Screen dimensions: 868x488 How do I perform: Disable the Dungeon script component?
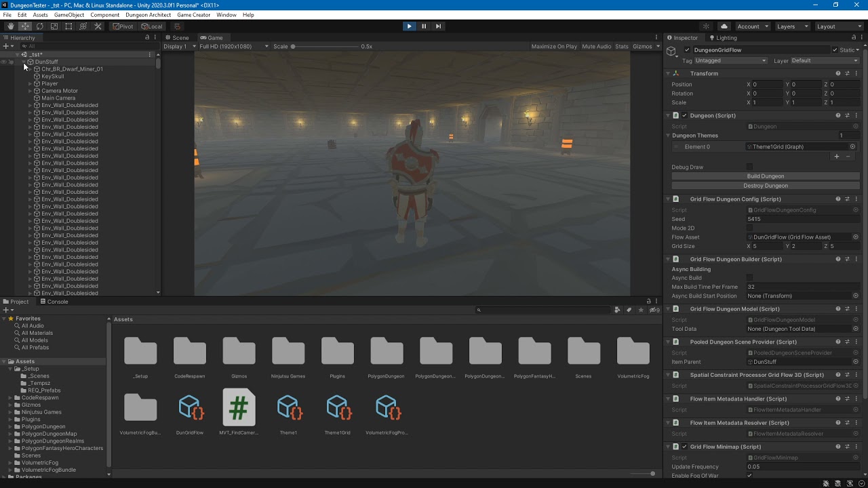[684, 115]
